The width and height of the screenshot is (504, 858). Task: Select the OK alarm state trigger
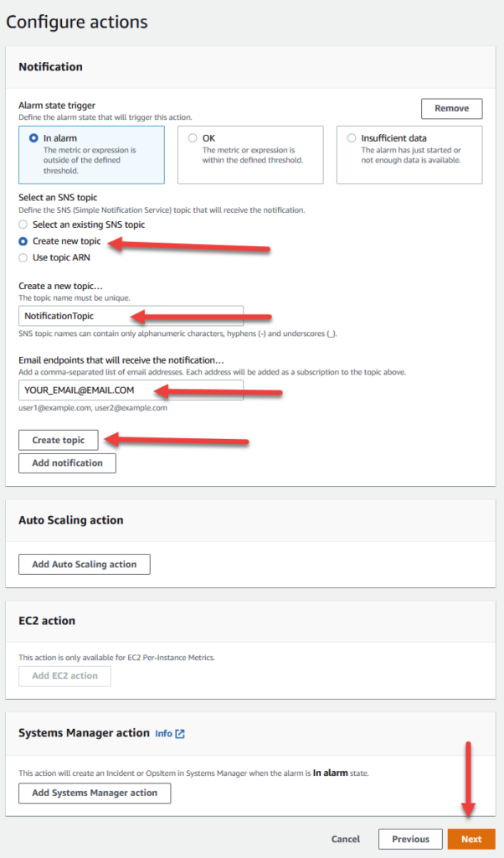pos(193,138)
